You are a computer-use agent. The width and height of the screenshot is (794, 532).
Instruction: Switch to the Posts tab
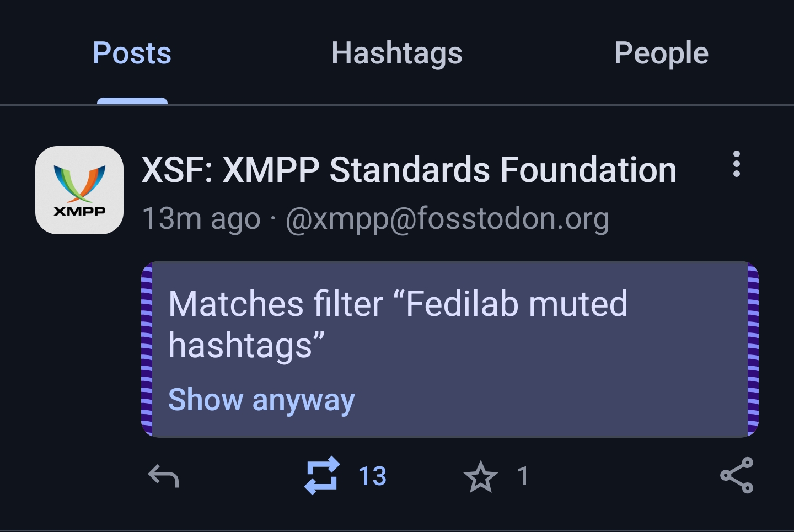[x=132, y=53]
